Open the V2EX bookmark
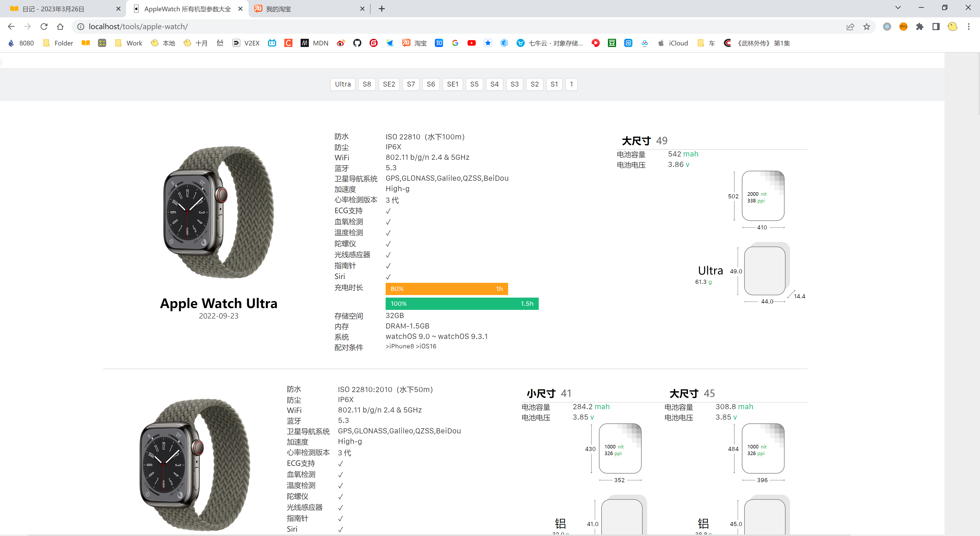This screenshot has width=980, height=536. [x=247, y=43]
